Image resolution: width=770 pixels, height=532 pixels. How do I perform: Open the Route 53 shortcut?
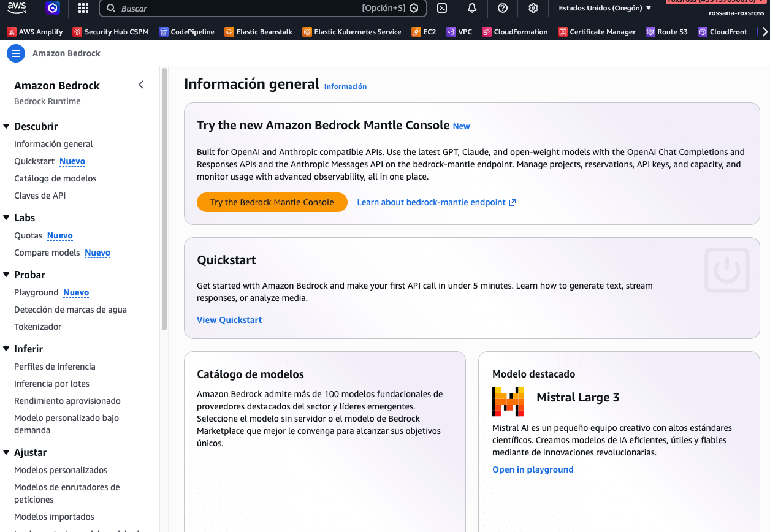tap(666, 32)
